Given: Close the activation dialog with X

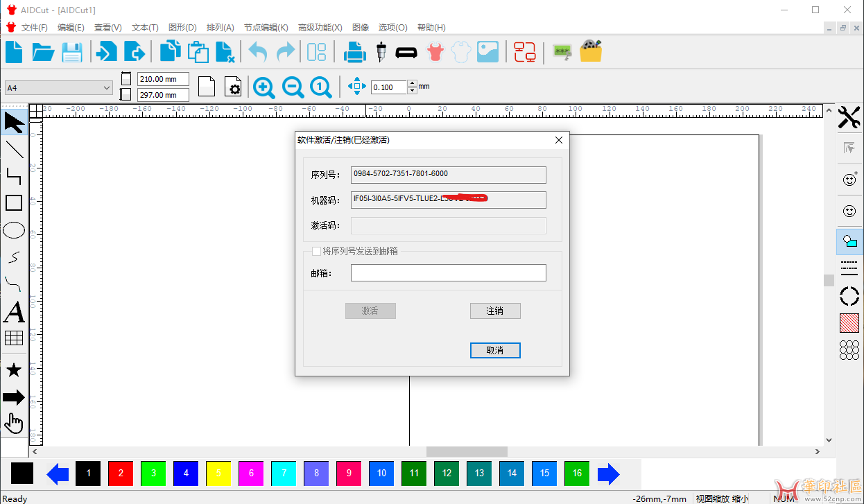Looking at the screenshot, I should pyautogui.click(x=559, y=140).
